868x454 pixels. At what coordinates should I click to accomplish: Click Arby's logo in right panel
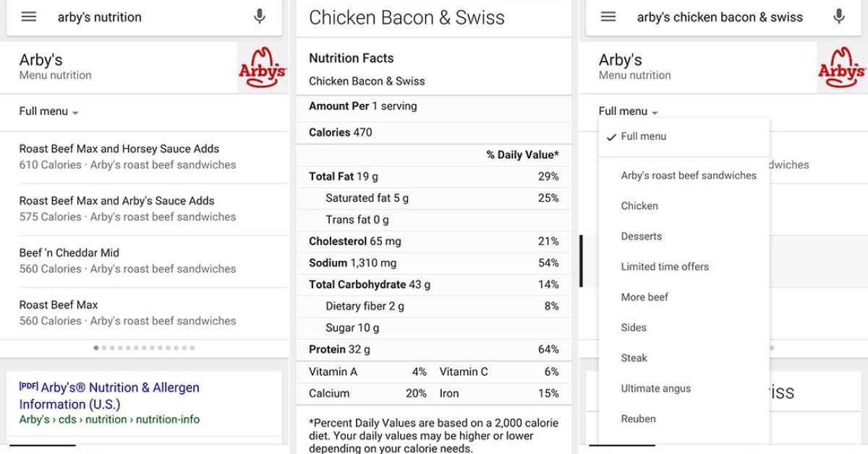(842, 68)
